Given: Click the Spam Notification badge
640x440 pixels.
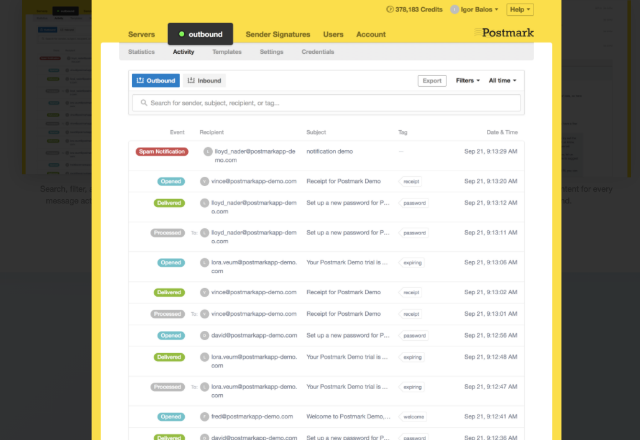Looking at the screenshot, I should [x=162, y=152].
